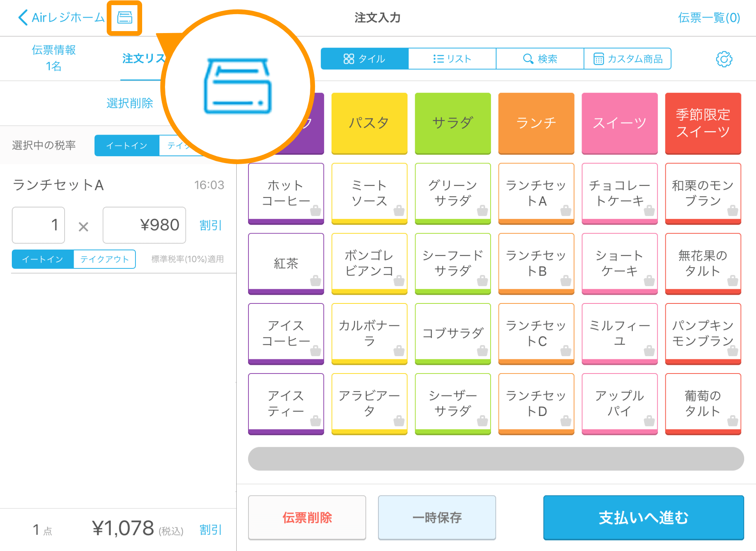Click the takeout bag on アイスコーヒー tile
This screenshot has height=551, width=756.
click(x=315, y=351)
